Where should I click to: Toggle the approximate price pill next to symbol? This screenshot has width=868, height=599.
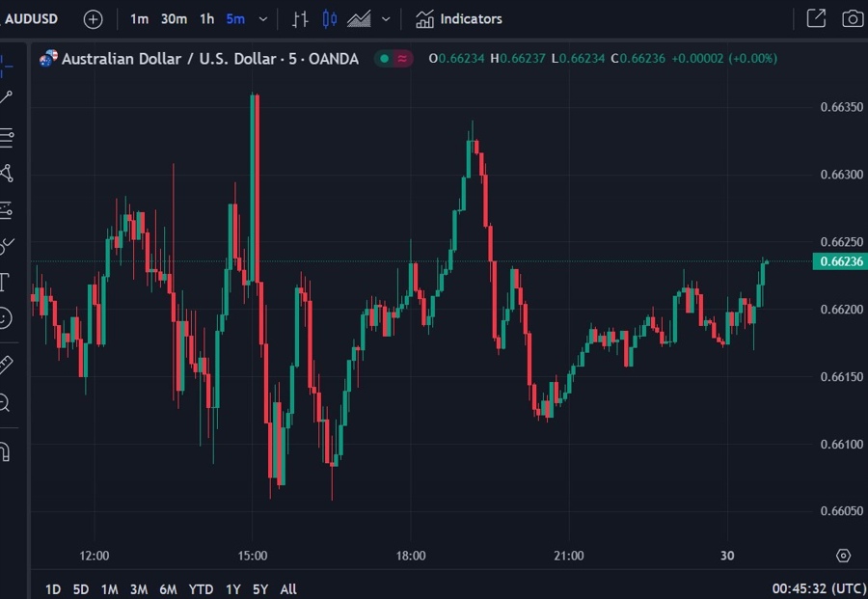pos(402,59)
